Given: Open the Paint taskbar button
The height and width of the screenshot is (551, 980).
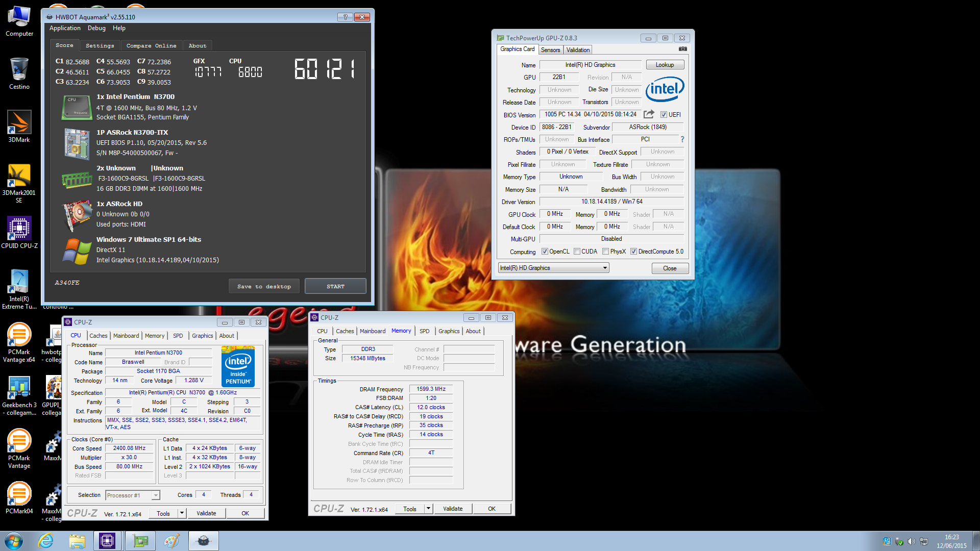Looking at the screenshot, I should pyautogui.click(x=172, y=541).
